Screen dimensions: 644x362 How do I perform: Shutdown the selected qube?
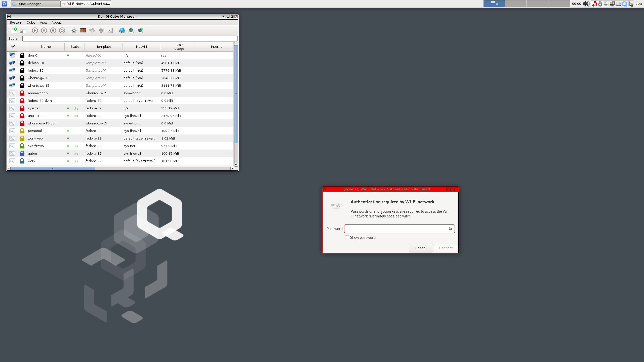(x=53, y=30)
